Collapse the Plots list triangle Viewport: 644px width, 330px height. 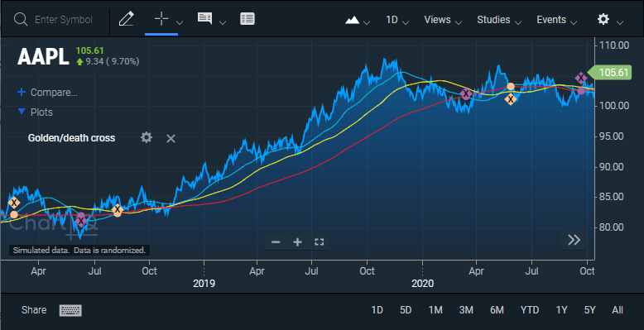point(22,112)
